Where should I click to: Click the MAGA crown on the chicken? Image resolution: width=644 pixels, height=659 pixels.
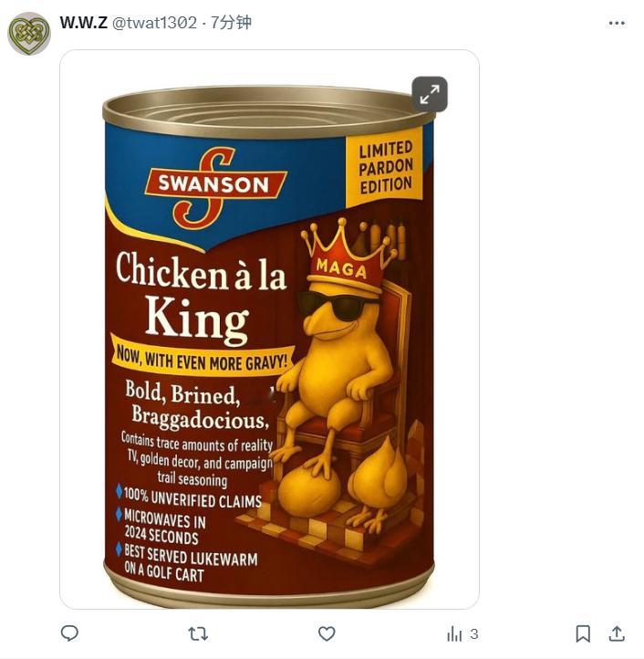(x=346, y=255)
